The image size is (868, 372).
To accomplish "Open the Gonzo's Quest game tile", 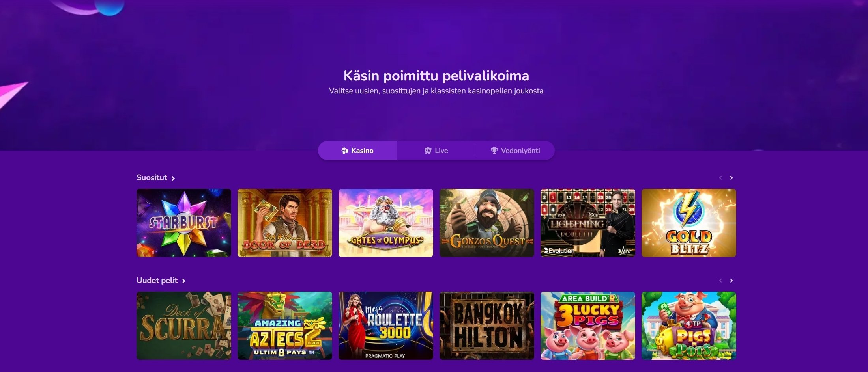I will click(x=487, y=223).
